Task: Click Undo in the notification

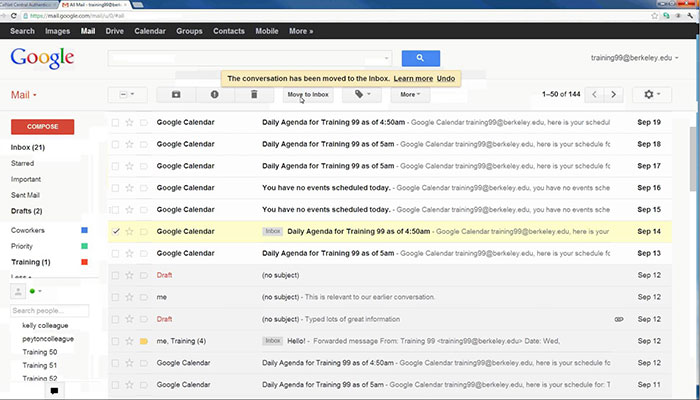Action: (x=446, y=79)
